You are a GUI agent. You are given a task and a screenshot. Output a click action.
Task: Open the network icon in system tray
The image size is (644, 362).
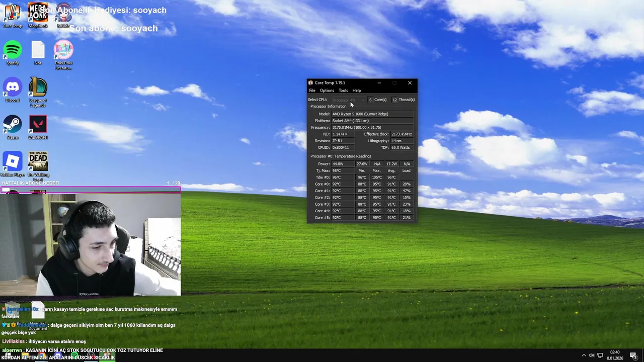point(600,355)
